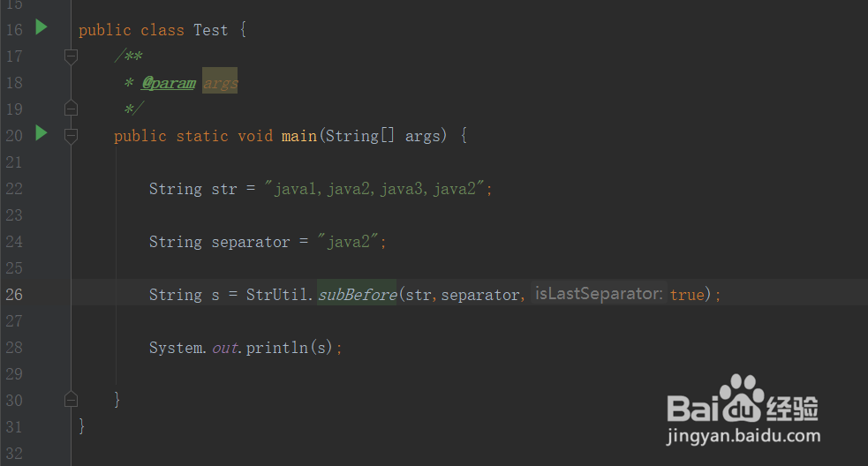Collapse the Javadoc comment at its opening fold marker

click(72, 56)
